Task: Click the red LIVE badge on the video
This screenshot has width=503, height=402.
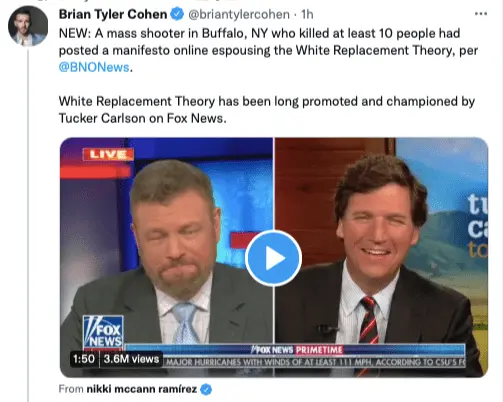Action: pos(108,154)
